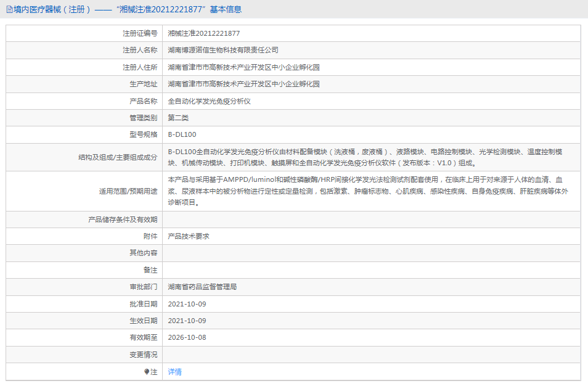The width and height of the screenshot is (588, 386).
Task: Click the model value B-DL100
Action: coord(182,134)
